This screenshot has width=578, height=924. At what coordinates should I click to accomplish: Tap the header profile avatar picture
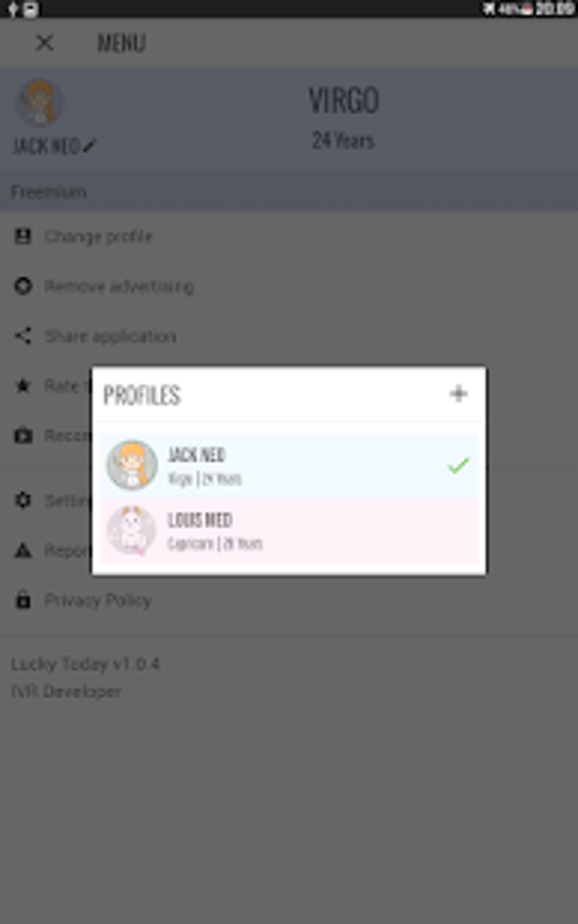click(39, 103)
